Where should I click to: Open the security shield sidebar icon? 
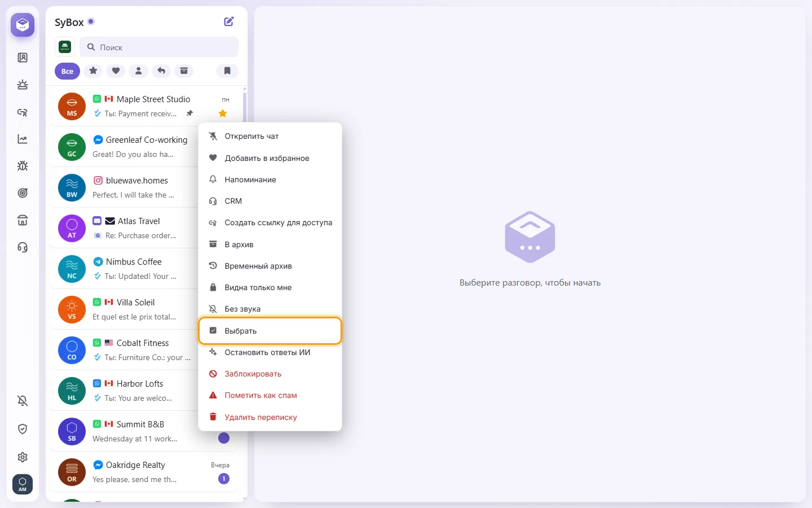click(x=23, y=429)
